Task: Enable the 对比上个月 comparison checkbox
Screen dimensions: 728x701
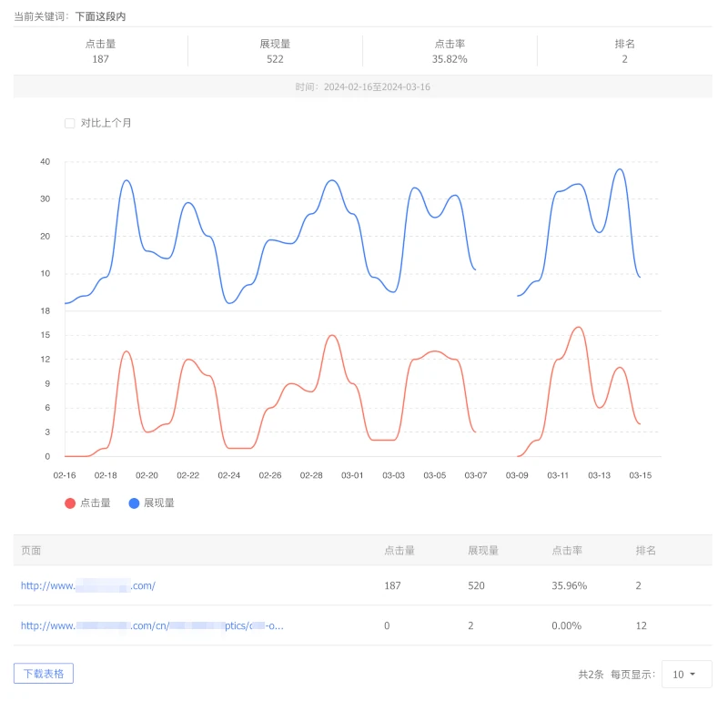Action: (x=70, y=123)
